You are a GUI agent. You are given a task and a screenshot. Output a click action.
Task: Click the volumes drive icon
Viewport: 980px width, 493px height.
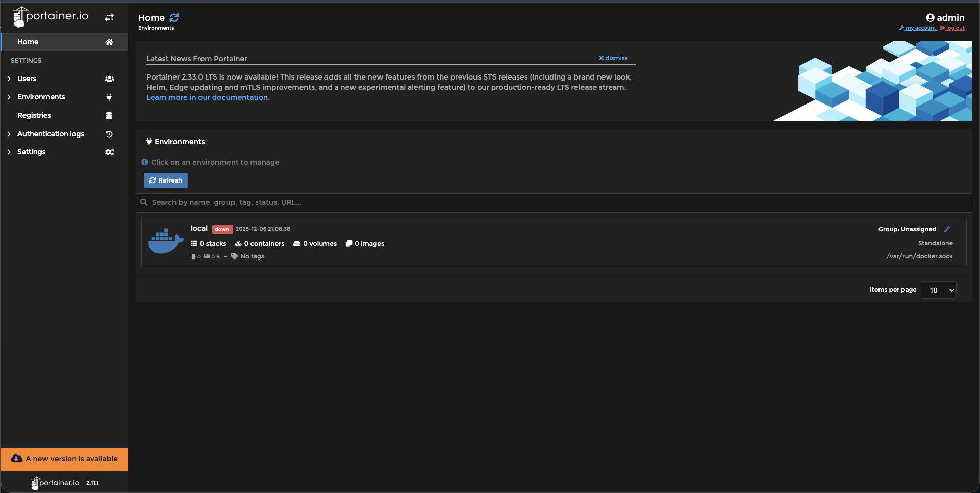297,244
